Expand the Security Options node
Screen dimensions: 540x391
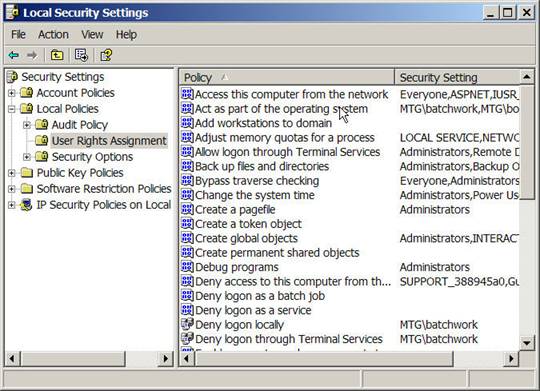coord(27,157)
